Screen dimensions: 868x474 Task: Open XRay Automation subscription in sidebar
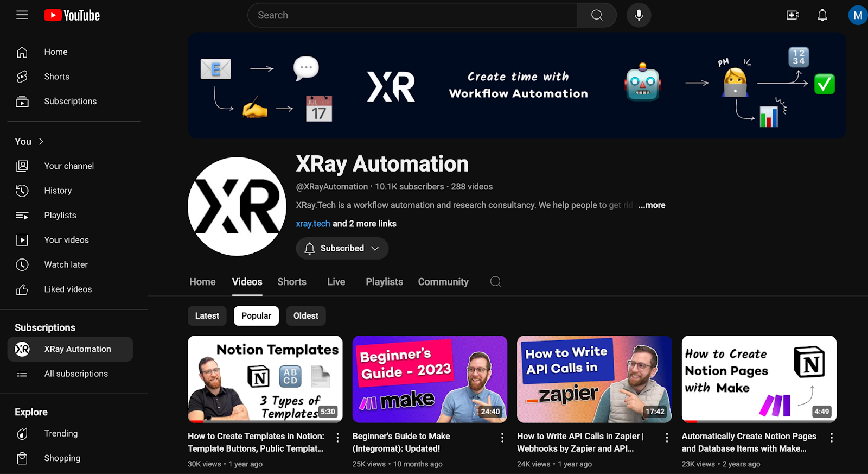tap(70, 349)
